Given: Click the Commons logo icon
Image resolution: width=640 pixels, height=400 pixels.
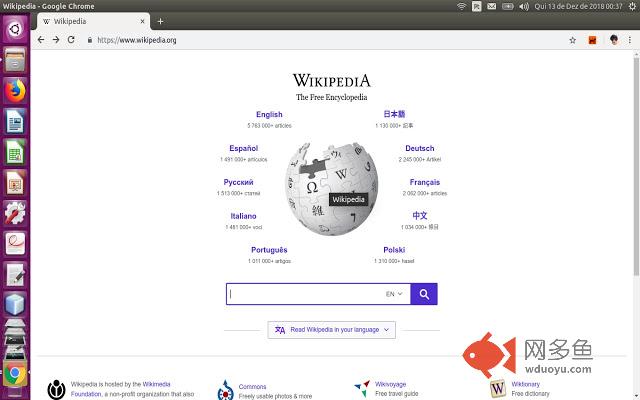Looking at the screenshot, I should 225,390.
